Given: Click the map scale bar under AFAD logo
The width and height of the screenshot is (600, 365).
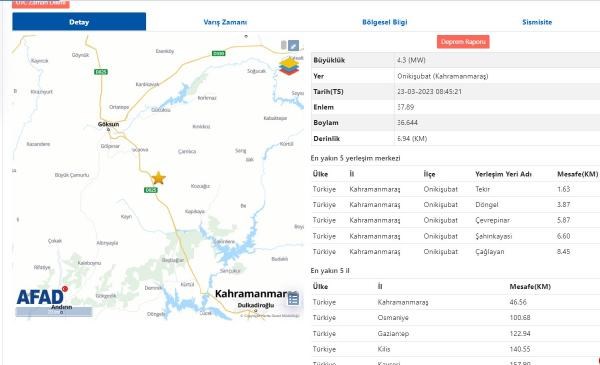Looking at the screenshot, I should (x=54, y=312).
